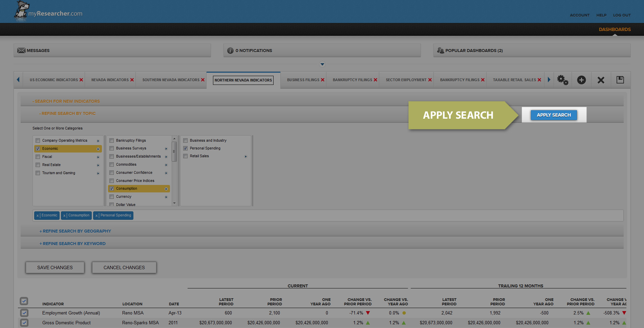Click the Popular Dashboards people icon
Viewport: 644px width, 328px height.
(440, 50)
